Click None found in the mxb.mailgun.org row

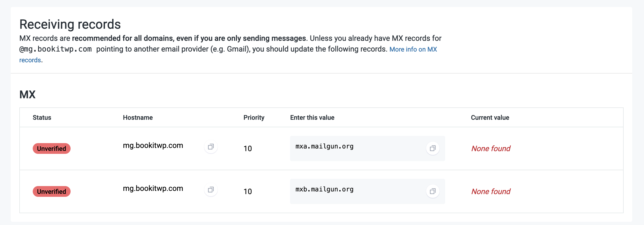tap(491, 191)
